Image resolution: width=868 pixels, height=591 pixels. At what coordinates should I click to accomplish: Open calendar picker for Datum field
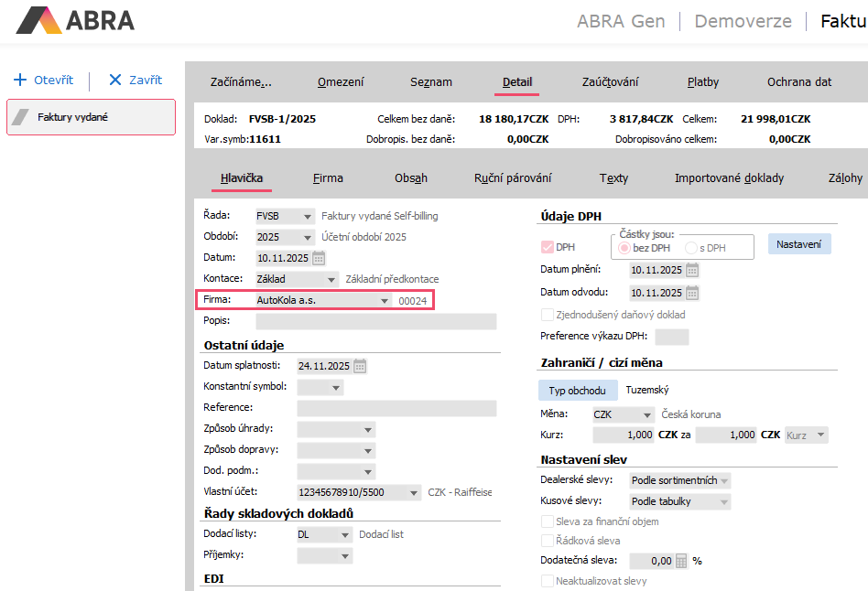tap(319, 258)
